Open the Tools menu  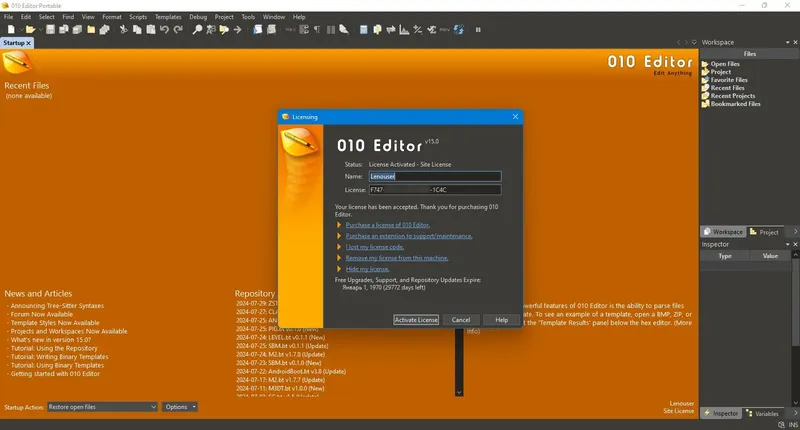(x=248, y=17)
